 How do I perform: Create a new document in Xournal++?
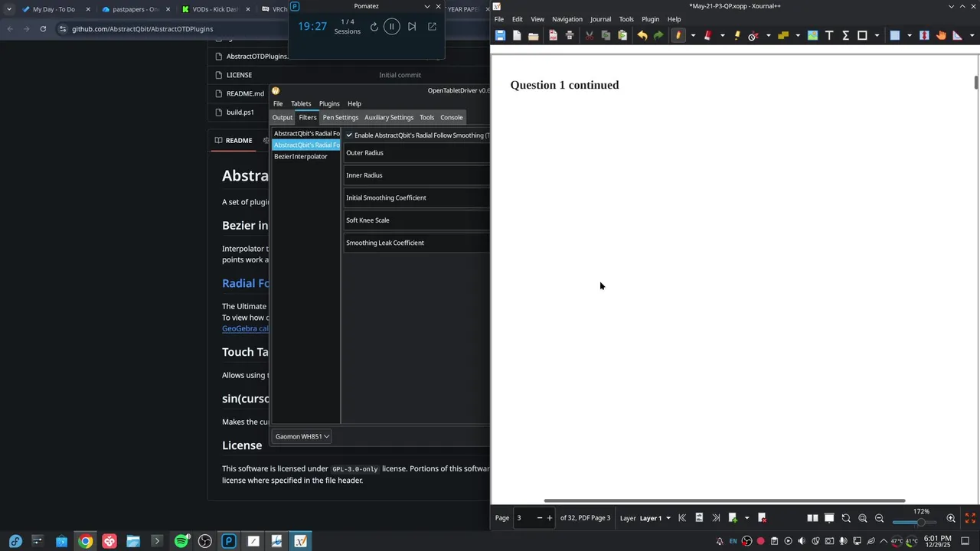(x=517, y=35)
